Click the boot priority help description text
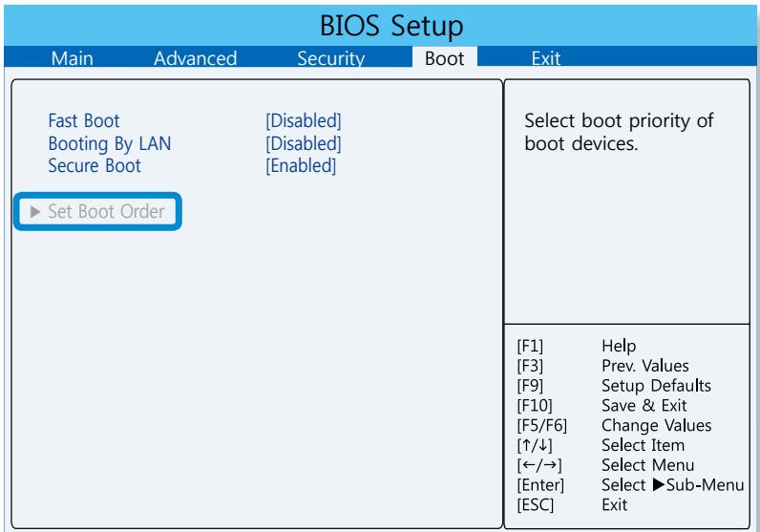The width and height of the screenshot is (760, 532). pyautogui.click(x=620, y=135)
